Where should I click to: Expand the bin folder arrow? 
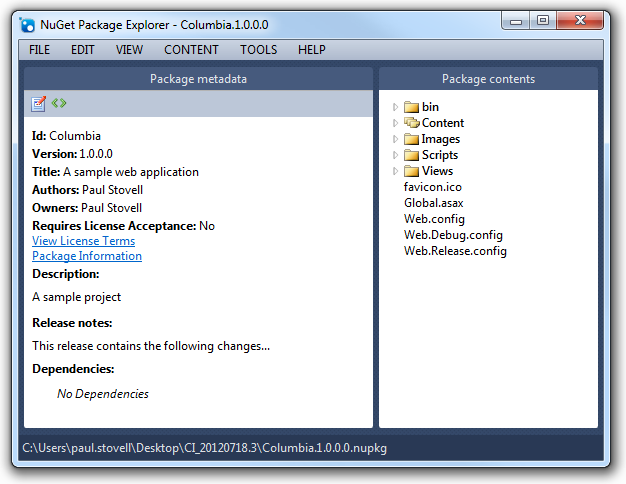(395, 107)
